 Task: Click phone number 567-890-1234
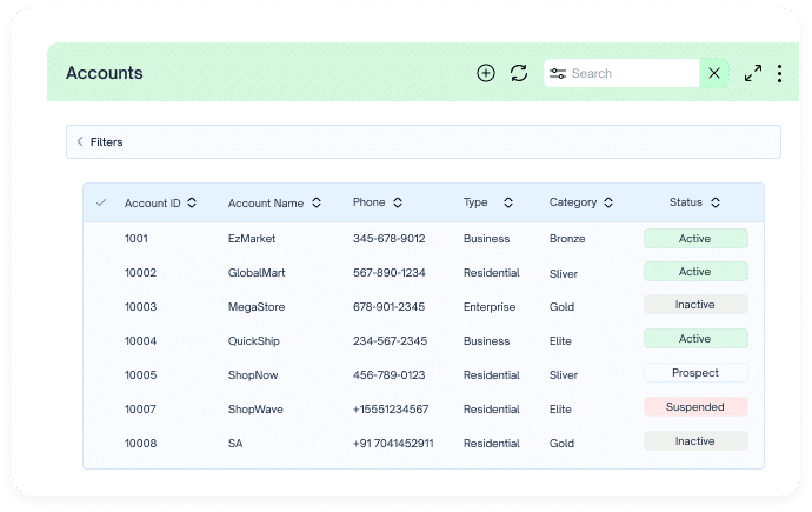[389, 272]
